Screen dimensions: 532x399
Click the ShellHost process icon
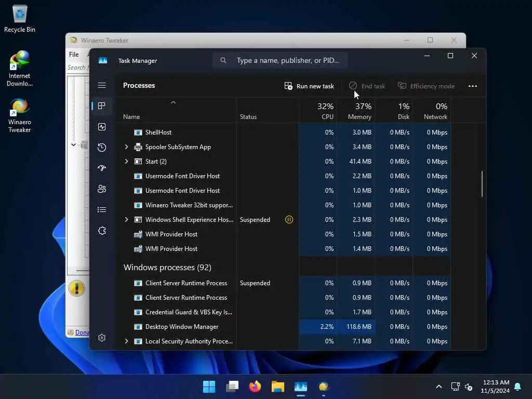[138, 132]
